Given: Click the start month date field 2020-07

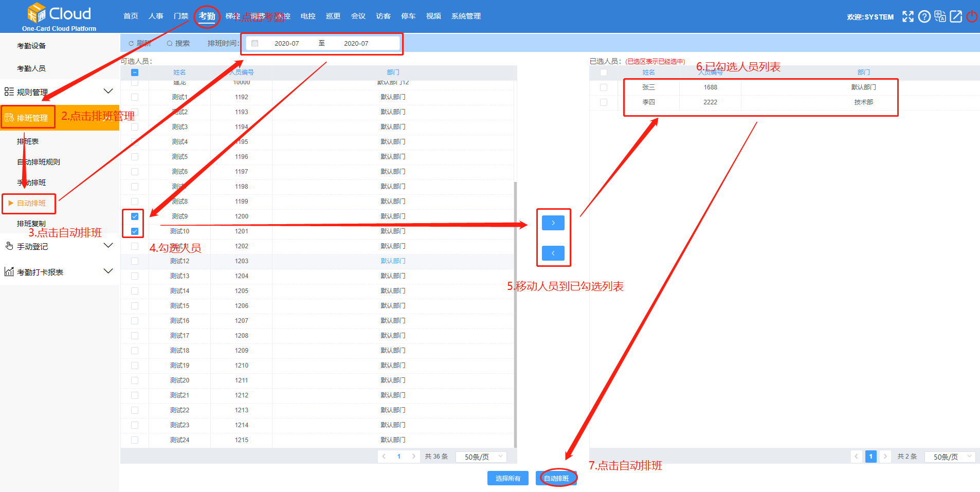Looking at the screenshot, I should [x=286, y=44].
